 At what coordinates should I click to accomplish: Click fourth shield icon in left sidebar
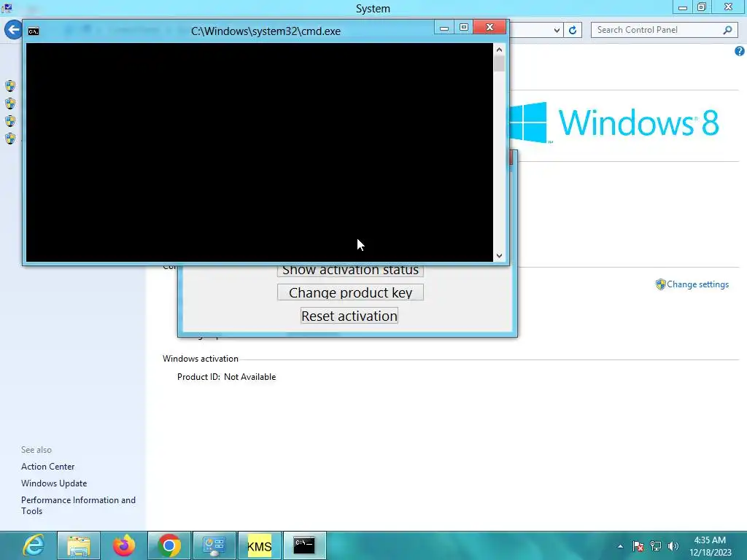coord(10,139)
